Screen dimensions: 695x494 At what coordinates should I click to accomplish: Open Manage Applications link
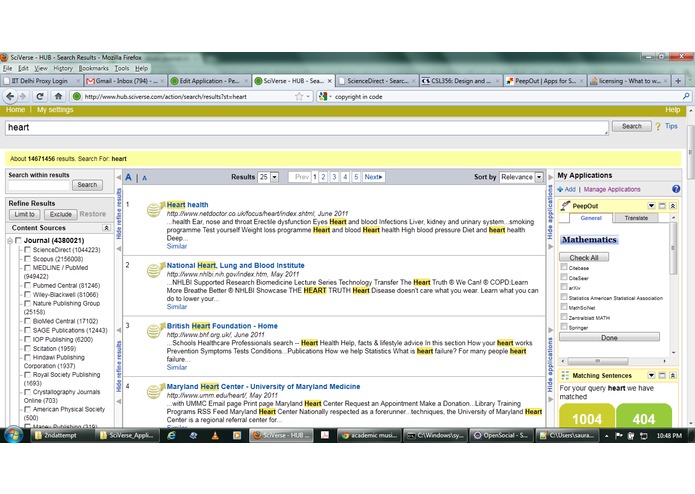click(612, 189)
